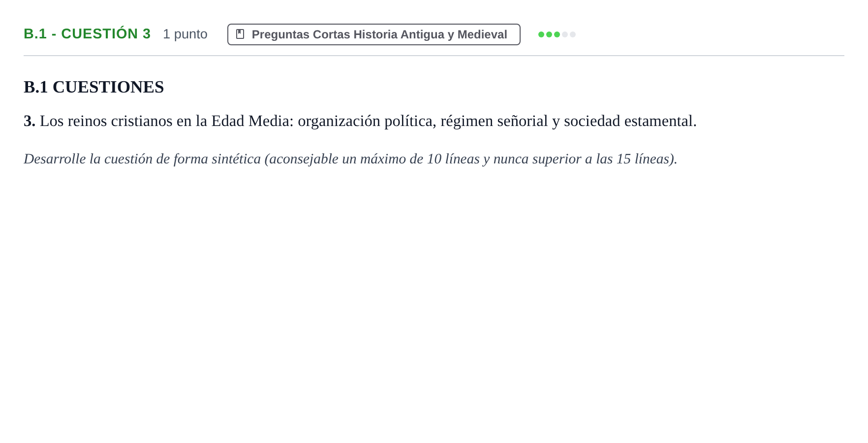Click the '1 punto' score label

(185, 34)
